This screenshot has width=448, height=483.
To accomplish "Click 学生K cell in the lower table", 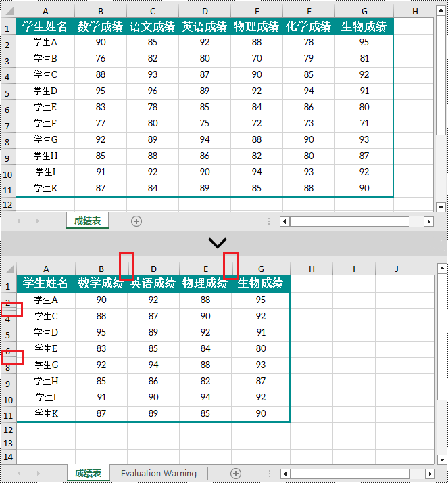I will tap(46, 414).
